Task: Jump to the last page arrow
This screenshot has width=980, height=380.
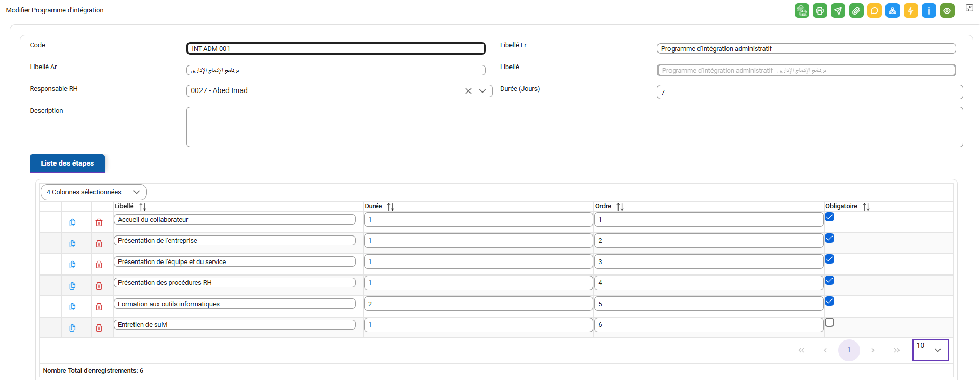Action: [x=897, y=350]
